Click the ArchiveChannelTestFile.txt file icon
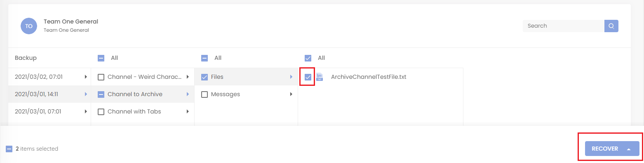The height and width of the screenshot is (163, 644). click(320, 77)
